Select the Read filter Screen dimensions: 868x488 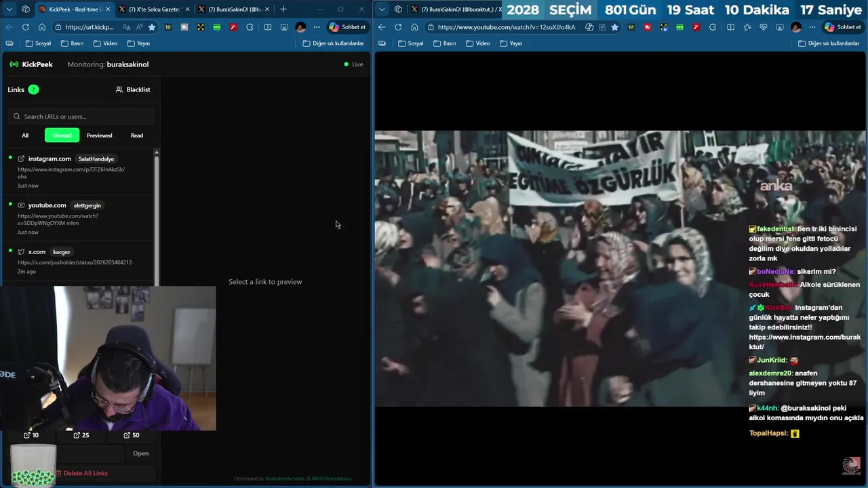137,136
